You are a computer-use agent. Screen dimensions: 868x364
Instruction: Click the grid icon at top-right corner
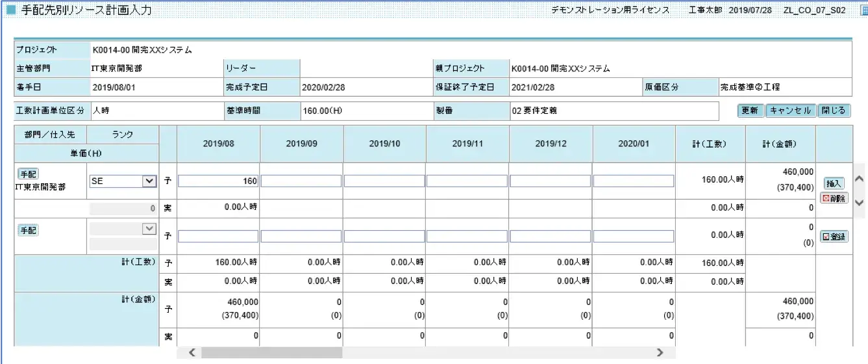point(862,10)
